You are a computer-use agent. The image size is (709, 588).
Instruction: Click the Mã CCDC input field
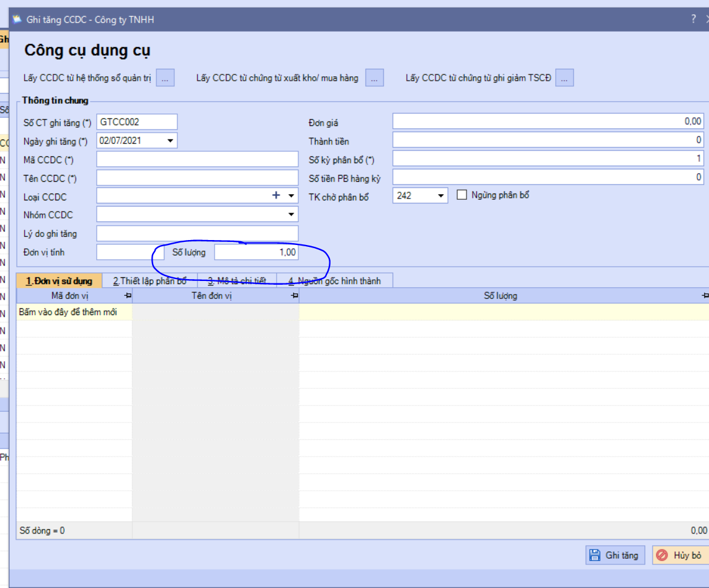coord(197,159)
